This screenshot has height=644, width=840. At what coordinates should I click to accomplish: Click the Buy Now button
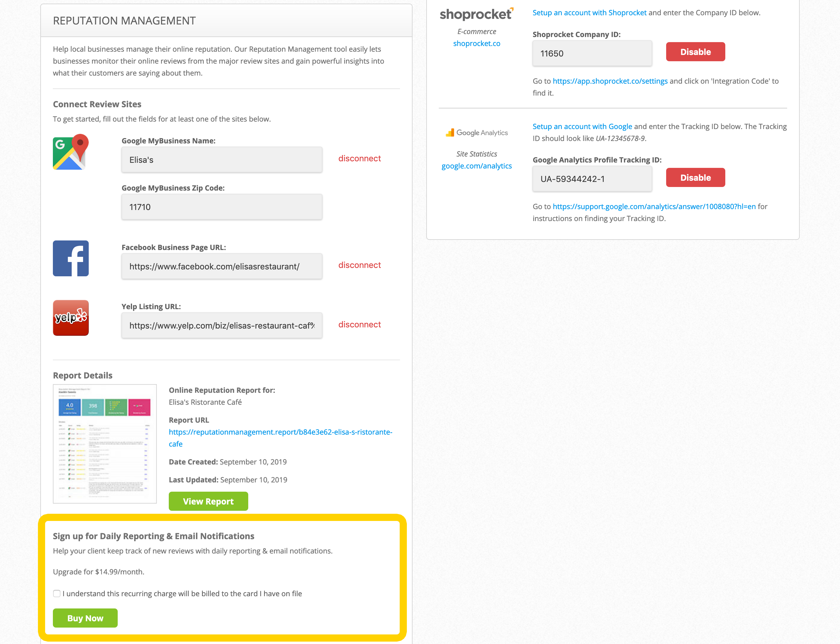(85, 618)
